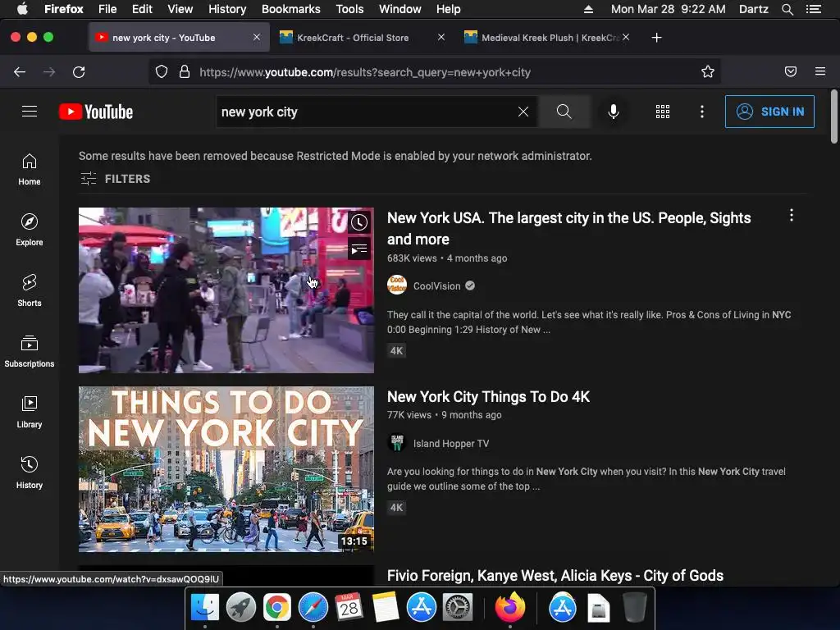Click the YouTube logo

click(x=96, y=112)
